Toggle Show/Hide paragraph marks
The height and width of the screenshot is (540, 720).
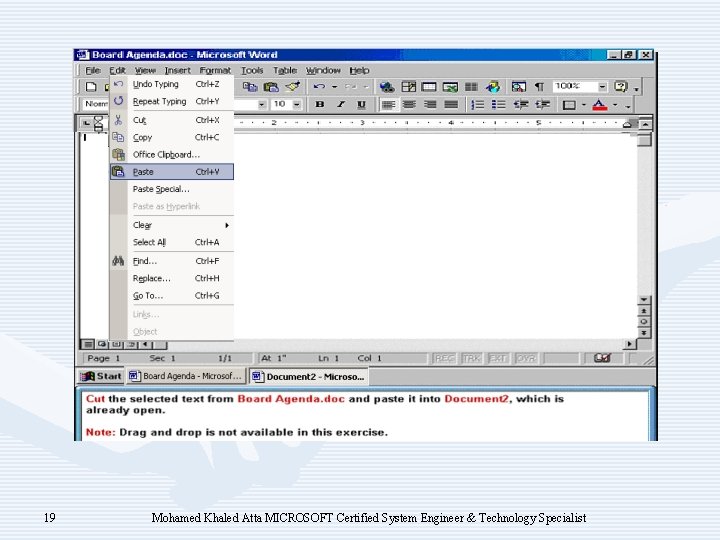540,87
